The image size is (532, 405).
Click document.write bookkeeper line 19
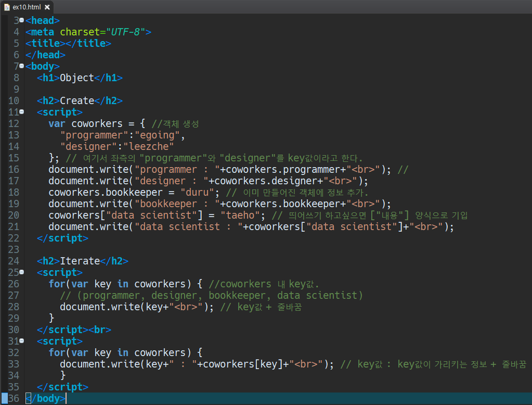click(x=219, y=204)
